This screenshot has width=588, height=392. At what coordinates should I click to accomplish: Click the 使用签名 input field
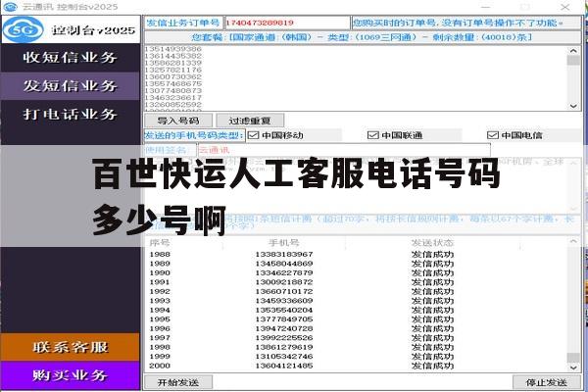tap(344, 150)
